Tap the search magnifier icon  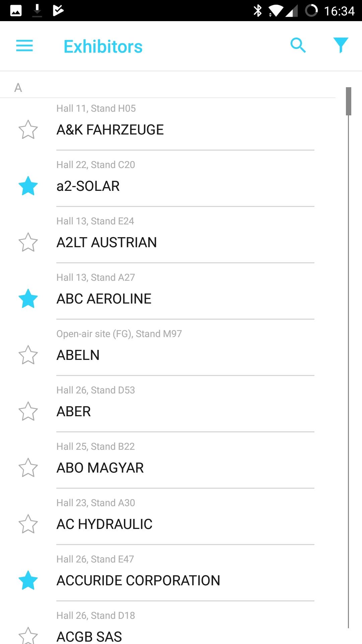[x=298, y=45]
